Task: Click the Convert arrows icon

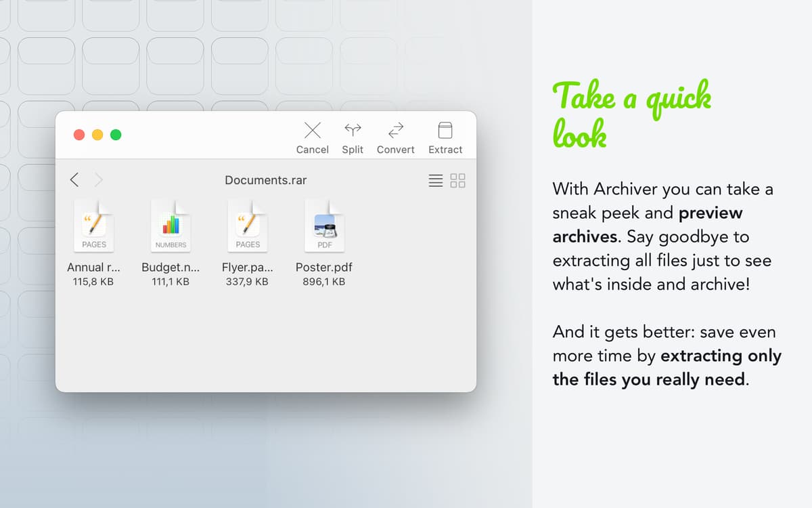Action: [x=395, y=130]
